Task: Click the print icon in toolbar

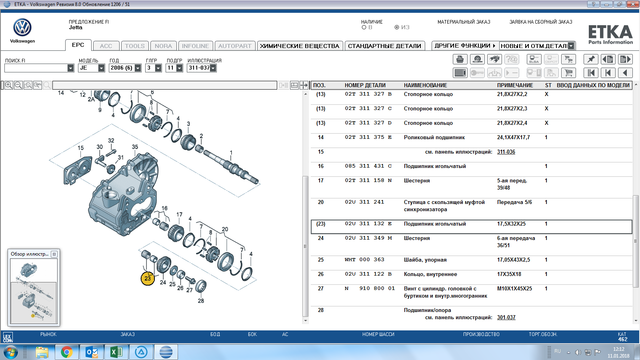Action: coord(460,59)
